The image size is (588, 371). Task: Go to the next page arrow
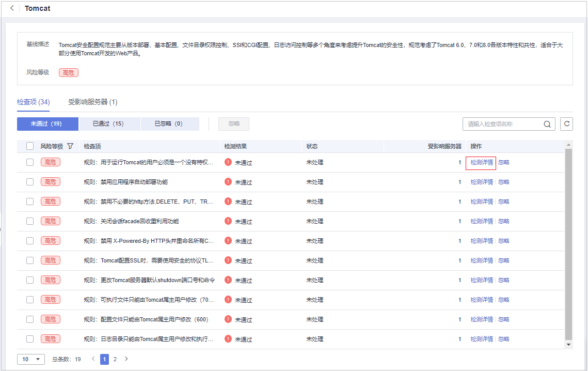pos(126,359)
